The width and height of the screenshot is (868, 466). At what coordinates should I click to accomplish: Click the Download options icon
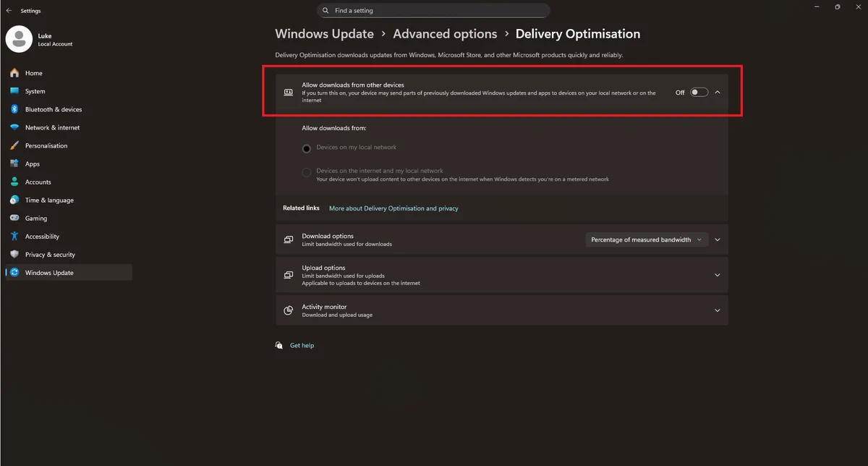[288, 240]
